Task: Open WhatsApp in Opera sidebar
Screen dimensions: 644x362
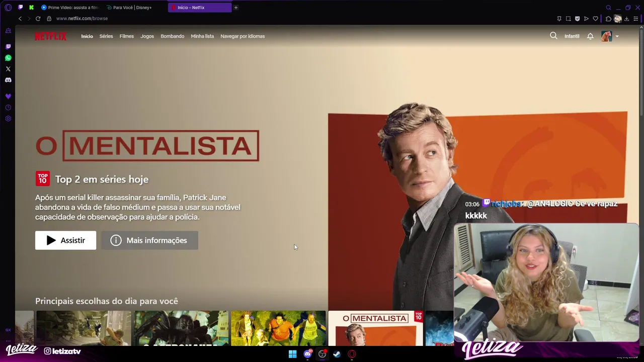Action: pos(8,58)
